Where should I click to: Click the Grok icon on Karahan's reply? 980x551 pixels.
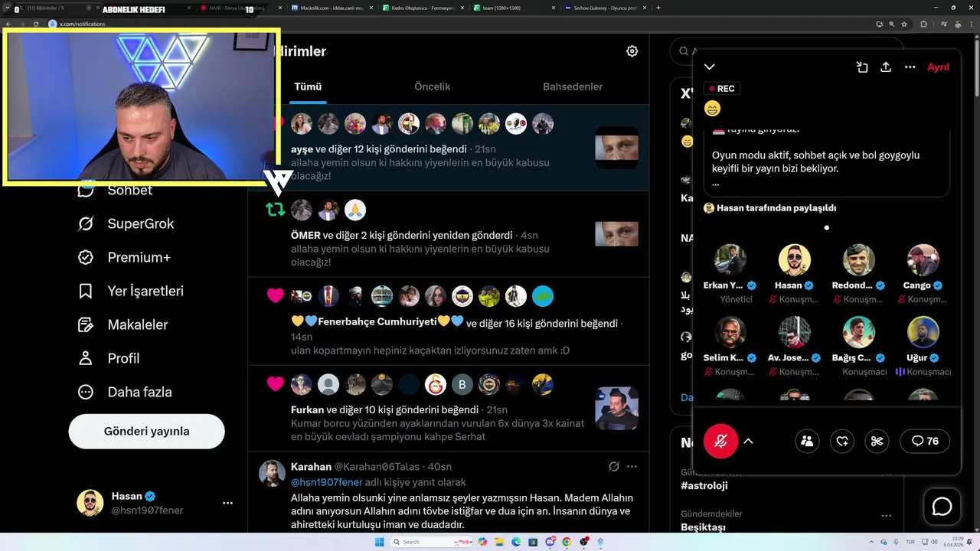[613, 466]
